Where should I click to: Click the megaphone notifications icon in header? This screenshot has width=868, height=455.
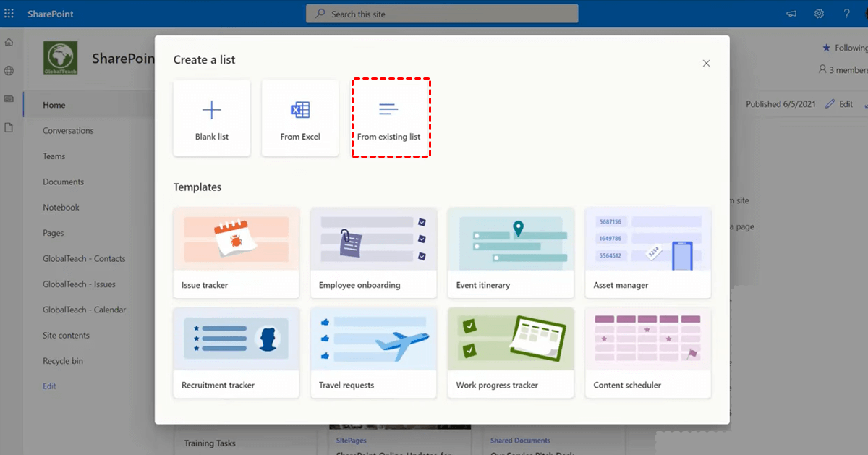click(791, 14)
